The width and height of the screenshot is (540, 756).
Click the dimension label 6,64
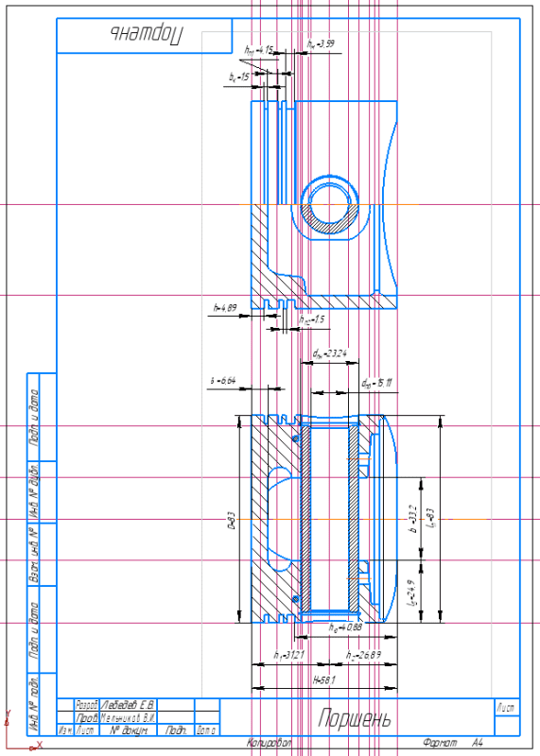[223, 381]
